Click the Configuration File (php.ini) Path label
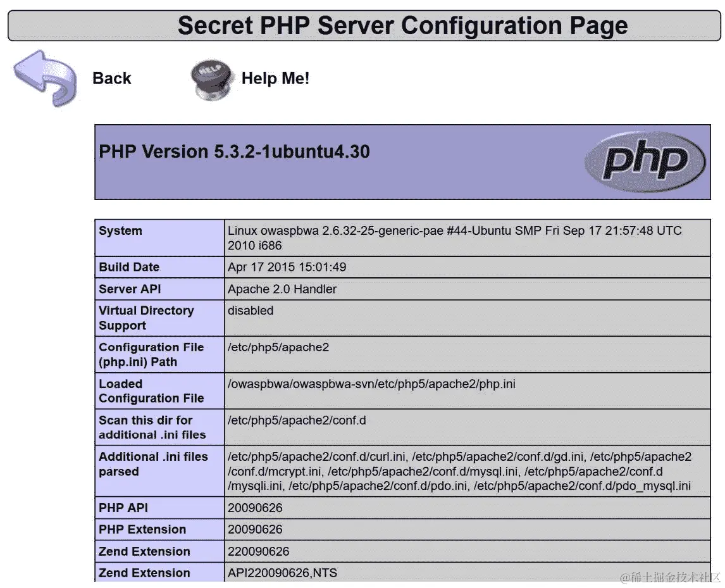The width and height of the screenshot is (725, 588). (x=151, y=354)
